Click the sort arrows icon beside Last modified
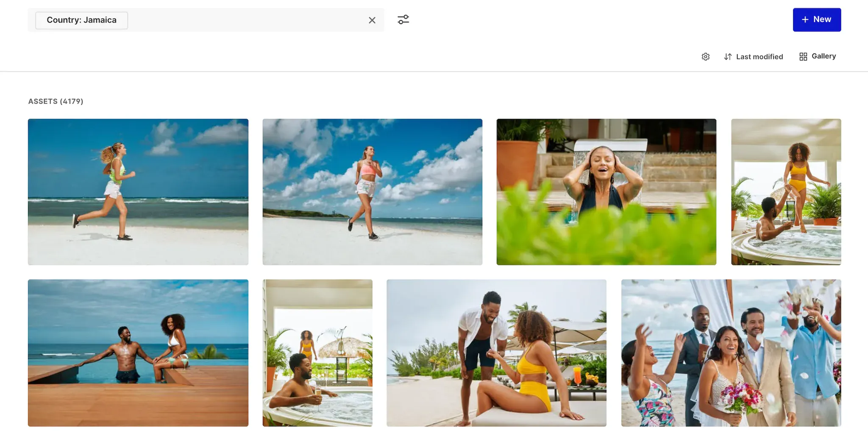868x440 pixels. tap(728, 56)
